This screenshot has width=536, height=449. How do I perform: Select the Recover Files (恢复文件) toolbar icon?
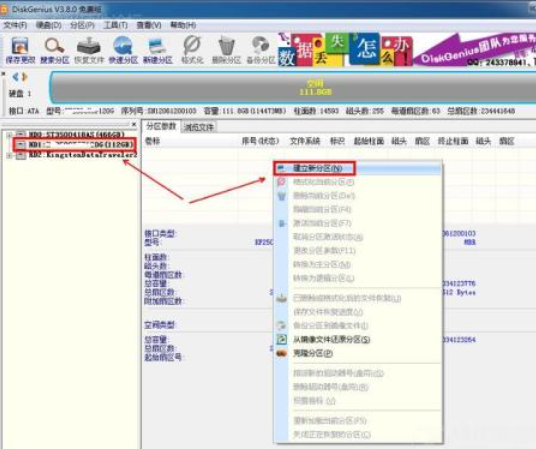point(89,51)
